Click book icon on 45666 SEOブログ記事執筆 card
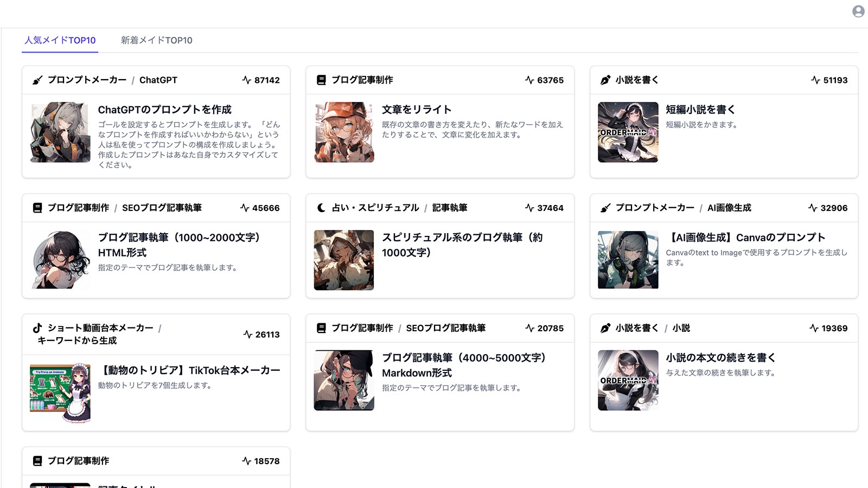Screen dimensions: 868x488 coord(37,208)
